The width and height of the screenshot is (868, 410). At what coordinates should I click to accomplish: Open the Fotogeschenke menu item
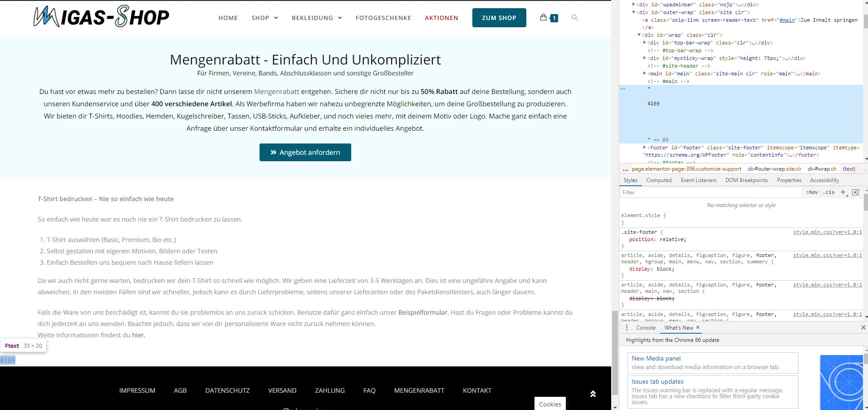tap(383, 18)
